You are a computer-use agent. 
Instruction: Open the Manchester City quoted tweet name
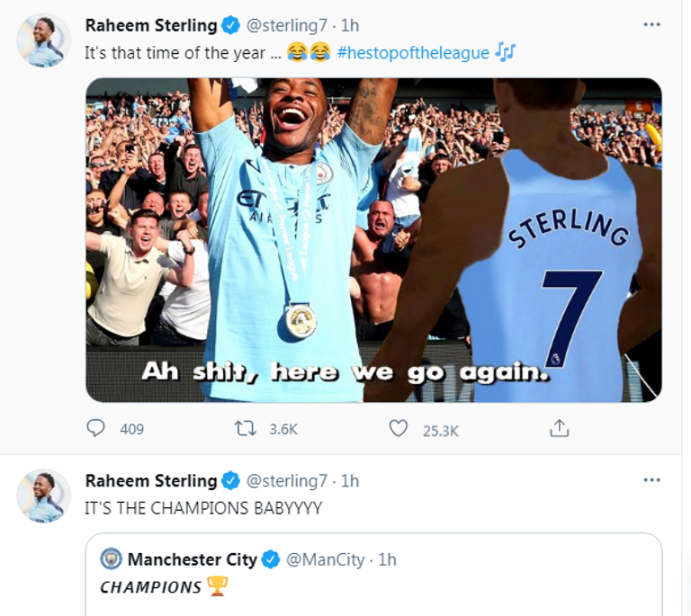click(x=193, y=559)
